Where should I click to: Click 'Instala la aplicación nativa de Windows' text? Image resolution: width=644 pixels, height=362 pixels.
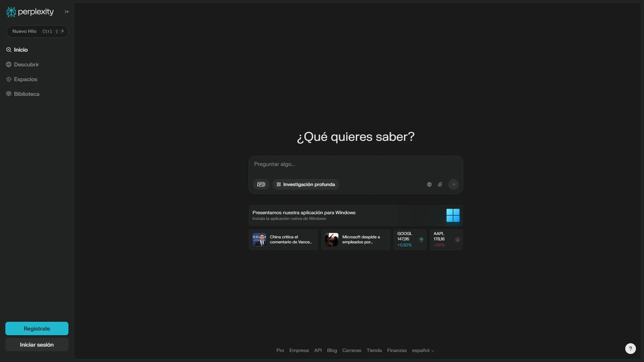(x=289, y=219)
